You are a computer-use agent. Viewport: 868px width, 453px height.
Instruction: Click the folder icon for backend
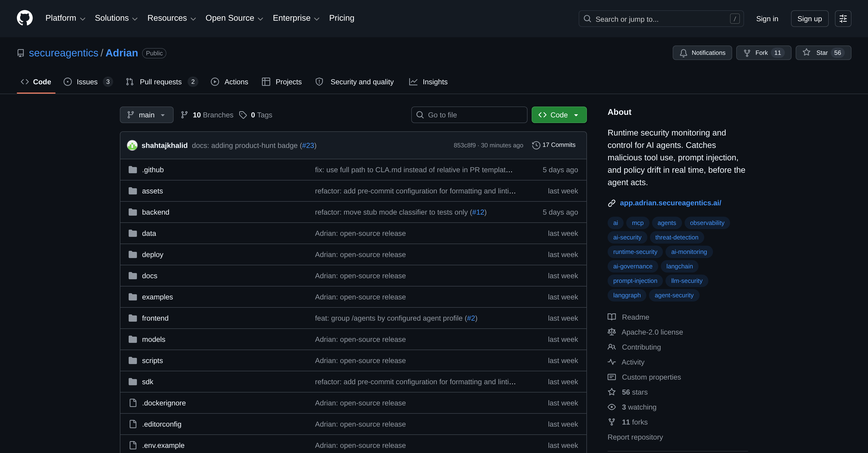coord(133,212)
